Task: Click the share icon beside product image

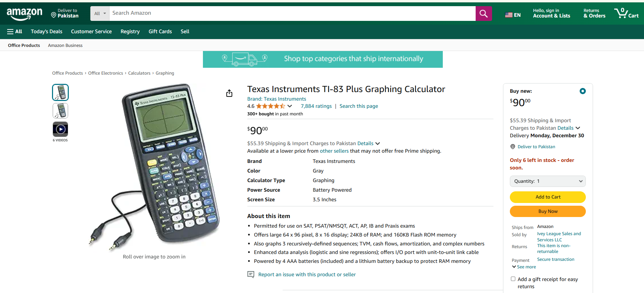Action: click(229, 93)
